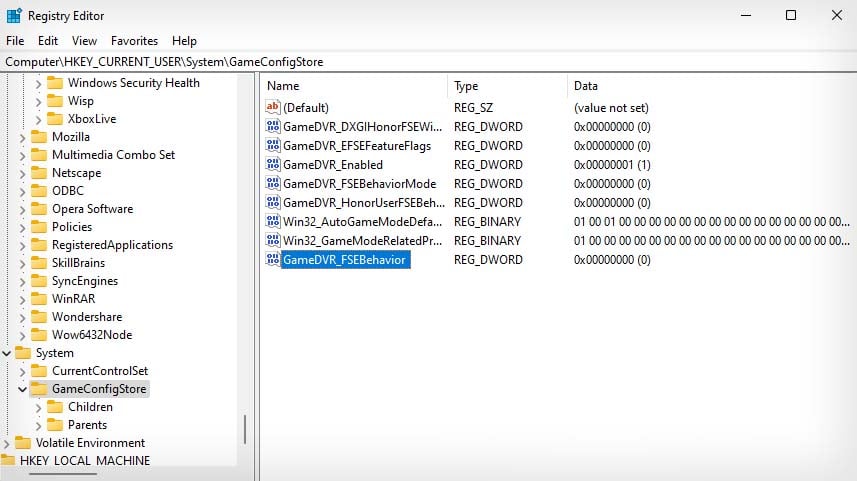Image resolution: width=857 pixels, height=481 pixels.
Task: Click the SkillBrains folder icon
Action: pyautogui.click(x=39, y=263)
